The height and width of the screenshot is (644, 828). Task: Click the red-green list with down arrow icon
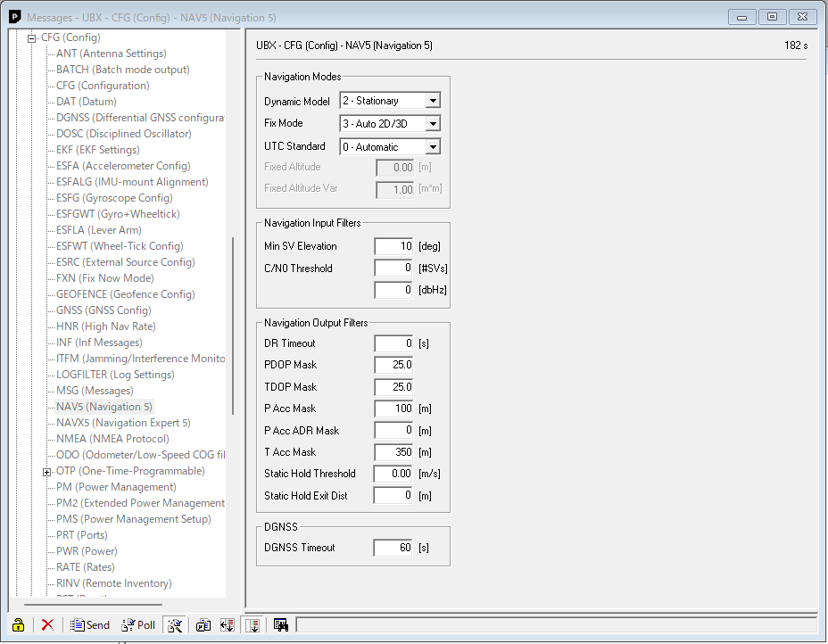tap(227, 625)
